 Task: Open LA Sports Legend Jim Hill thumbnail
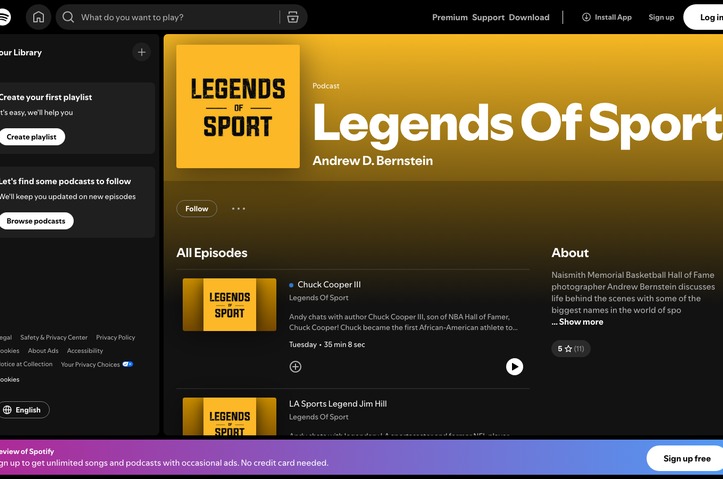[230, 416]
